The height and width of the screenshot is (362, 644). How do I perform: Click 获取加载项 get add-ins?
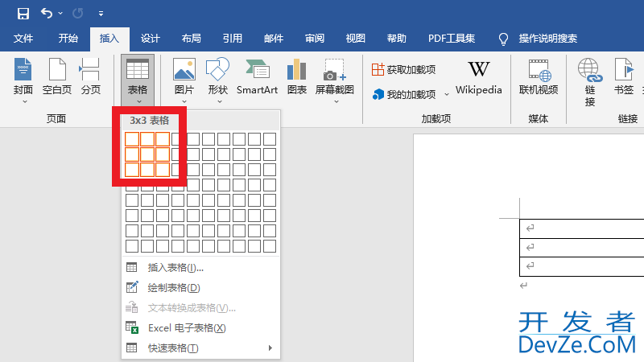point(404,70)
